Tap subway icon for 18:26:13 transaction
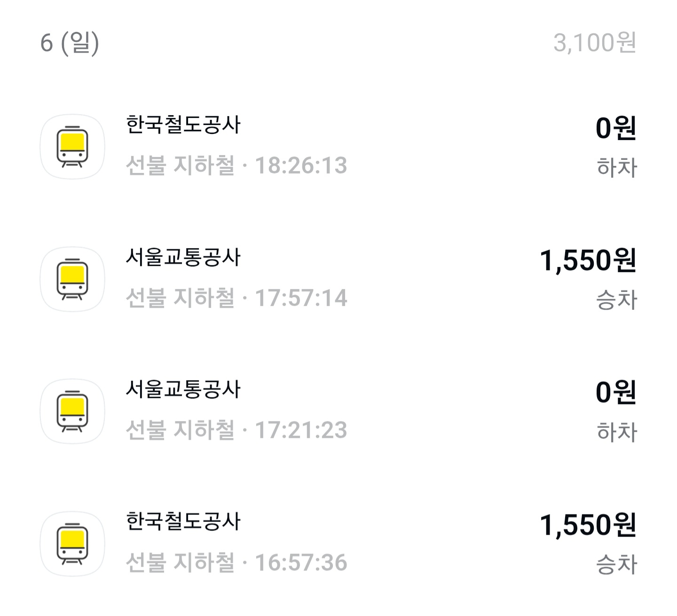The image size is (677, 616). [72, 147]
